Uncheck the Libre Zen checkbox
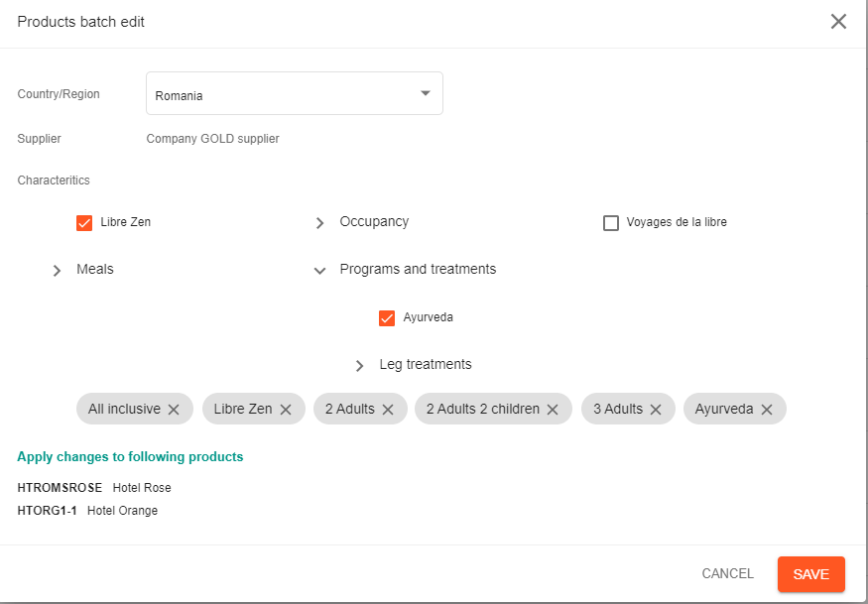This screenshot has width=868, height=604. pos(84,222)
